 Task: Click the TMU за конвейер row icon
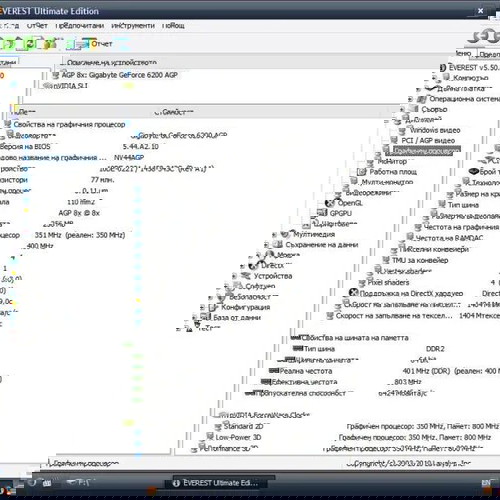click(x=386, y=260)
